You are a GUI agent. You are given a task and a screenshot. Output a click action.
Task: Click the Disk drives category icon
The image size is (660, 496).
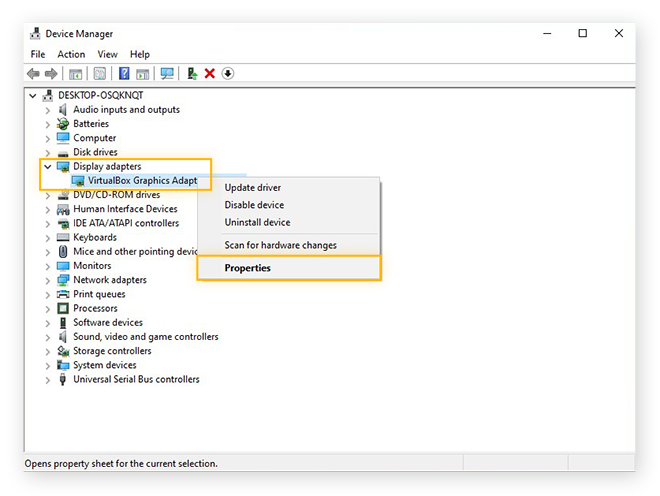(x=63, y=153)
